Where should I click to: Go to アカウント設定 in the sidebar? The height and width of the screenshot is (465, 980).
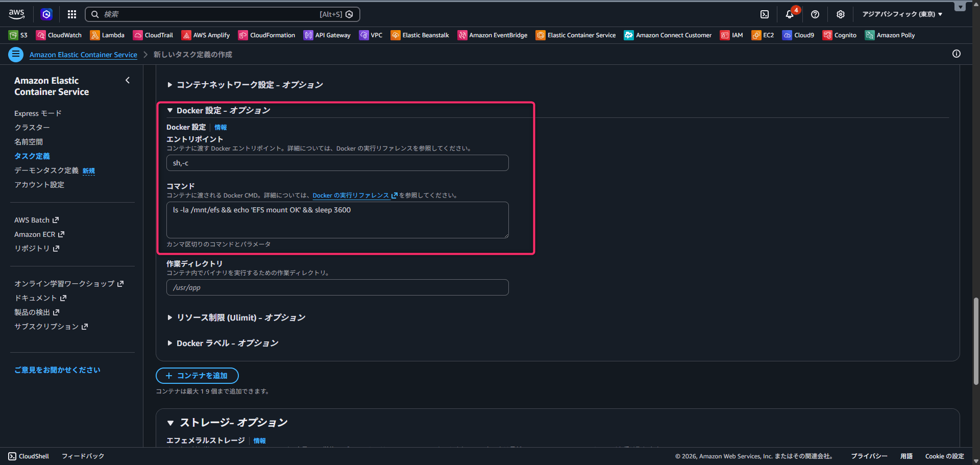(x=39, y=185)
